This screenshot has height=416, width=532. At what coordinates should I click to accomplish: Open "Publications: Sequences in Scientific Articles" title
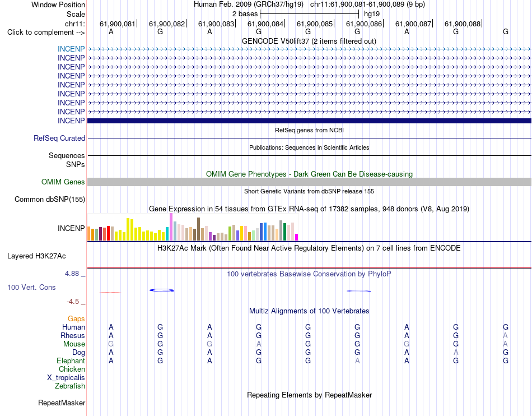309,147
